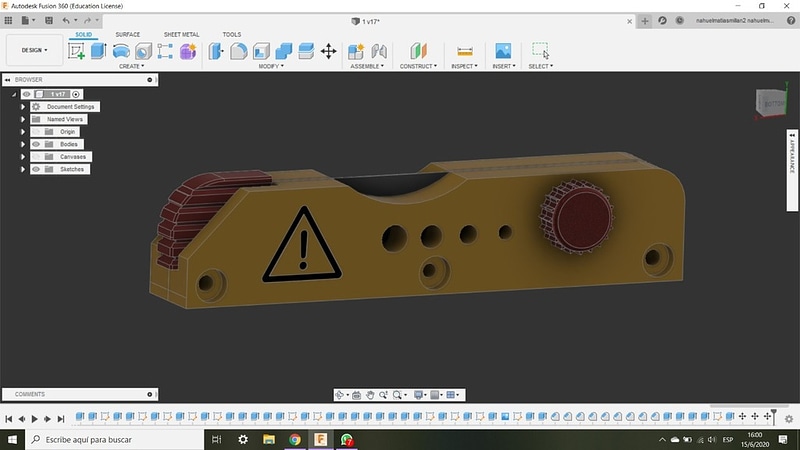The height and width of the screenshot is (450, 800).
Task: Select the Extrude tool
Action: click(98, 51)
